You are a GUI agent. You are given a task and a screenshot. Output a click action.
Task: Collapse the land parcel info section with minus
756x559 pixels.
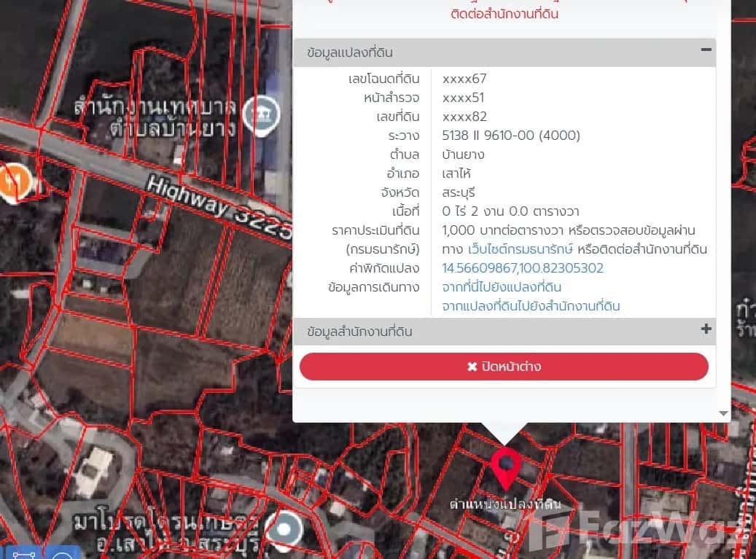coord(705,50)
